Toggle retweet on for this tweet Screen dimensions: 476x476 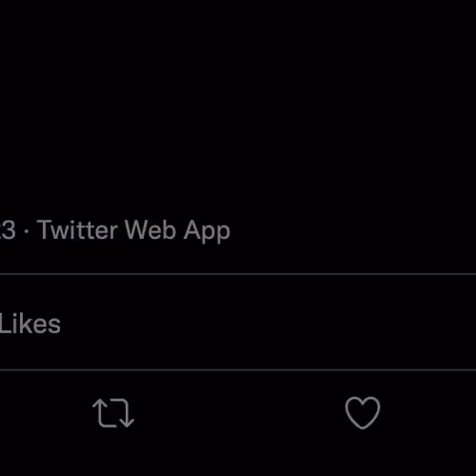(113, 413)
